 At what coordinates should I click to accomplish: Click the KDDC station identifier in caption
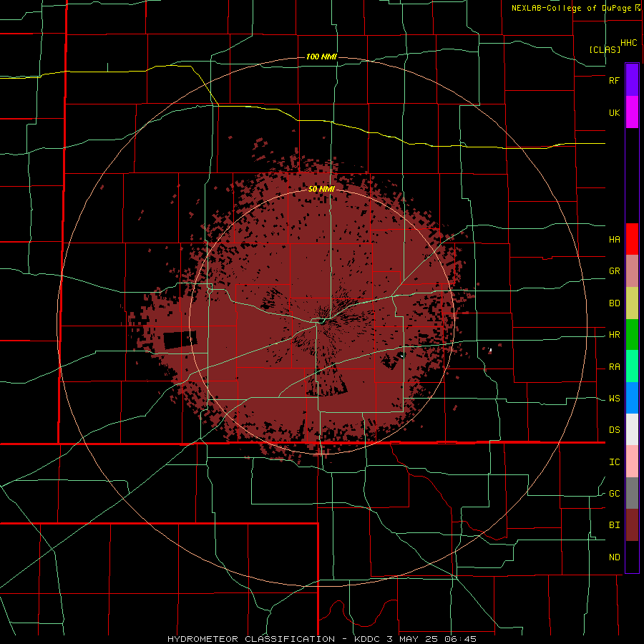(x=368, y=639)
